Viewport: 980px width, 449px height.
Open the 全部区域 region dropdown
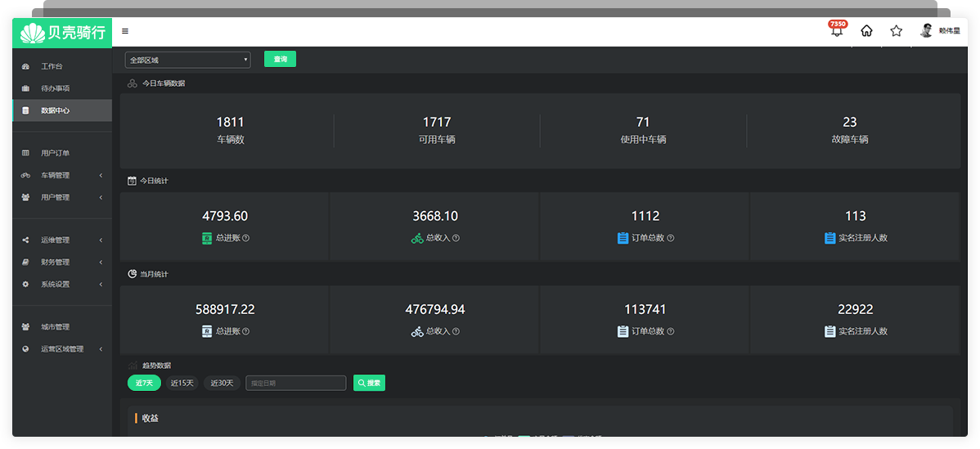click(187, 60)
